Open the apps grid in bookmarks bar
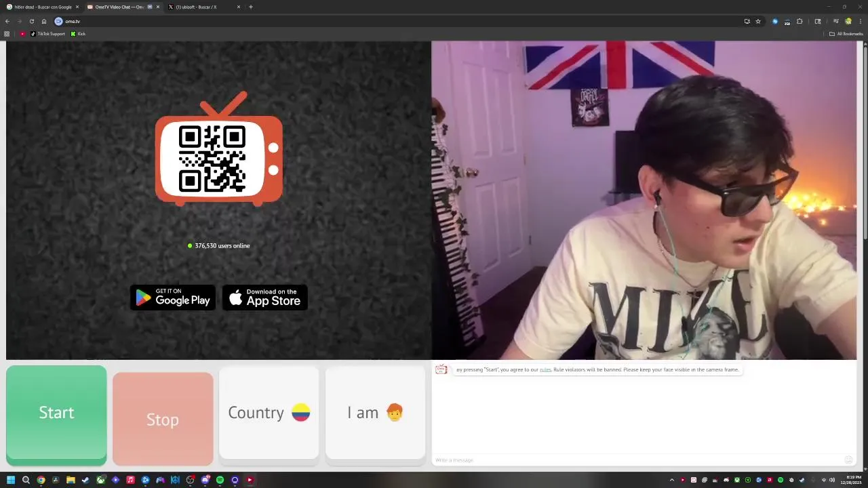 (x=7, y=34)
